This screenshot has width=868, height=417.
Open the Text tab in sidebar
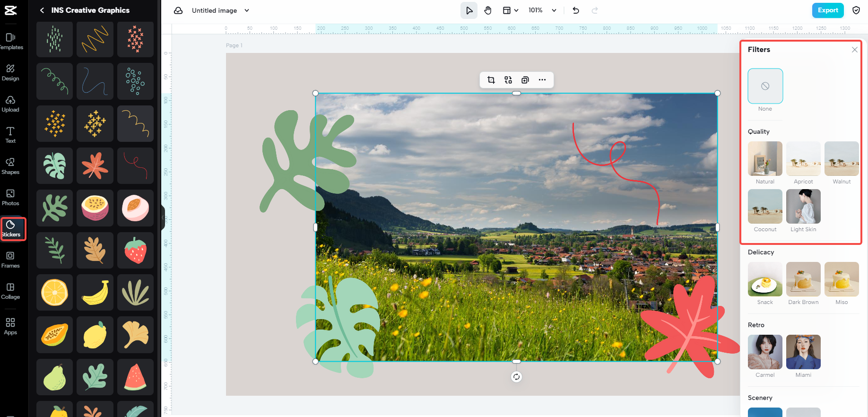click(10, 135)
